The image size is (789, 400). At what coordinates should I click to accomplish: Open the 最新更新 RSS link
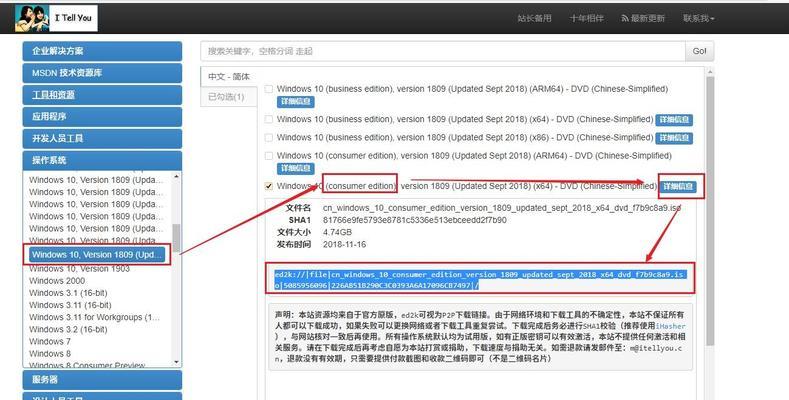point(643,18)
